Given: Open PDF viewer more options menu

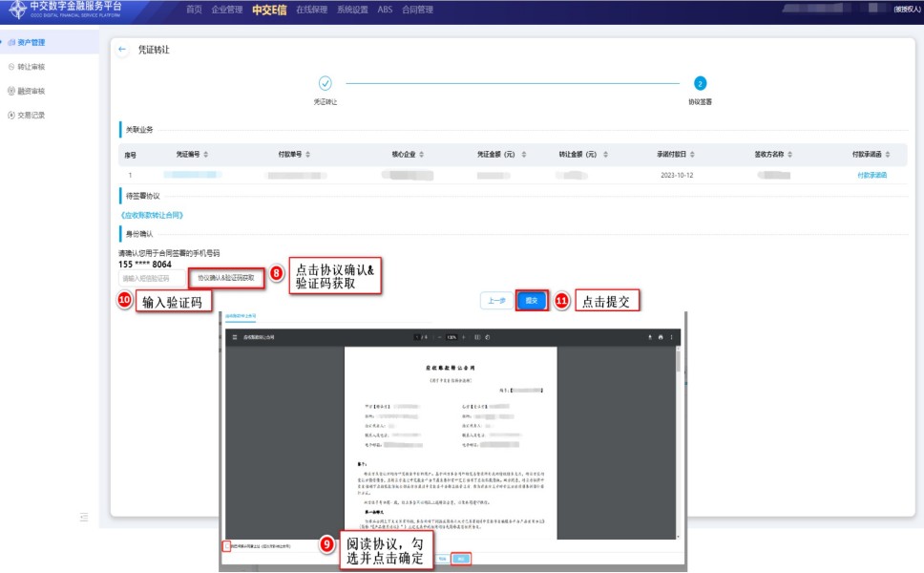Looking at the screenshot, I should (x=671, y=337).
